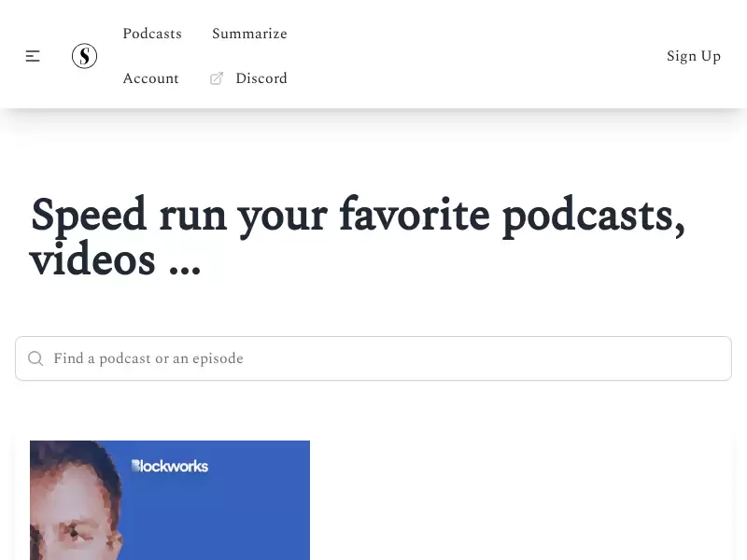Click the Sign Up button
Image resolution: width=747 pixels, height=560 pixels.
[x=694, y=56]
